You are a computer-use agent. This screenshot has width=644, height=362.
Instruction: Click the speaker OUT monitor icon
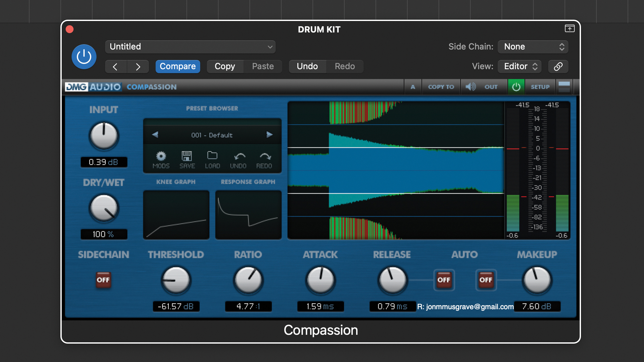tap(471, 87)
